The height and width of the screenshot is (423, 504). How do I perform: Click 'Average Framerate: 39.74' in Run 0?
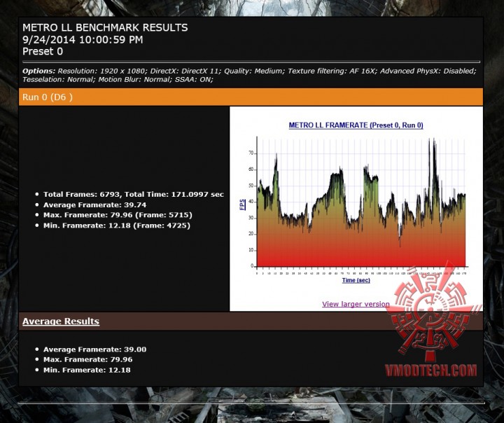94,205
